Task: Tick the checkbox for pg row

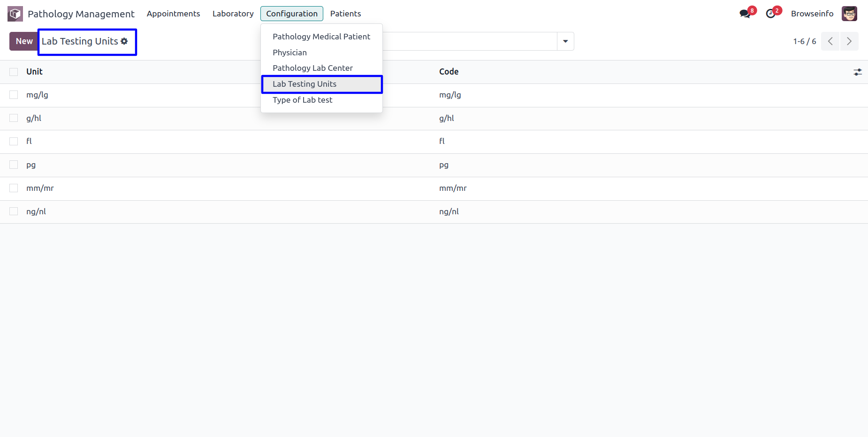Action: coord(14,165)
